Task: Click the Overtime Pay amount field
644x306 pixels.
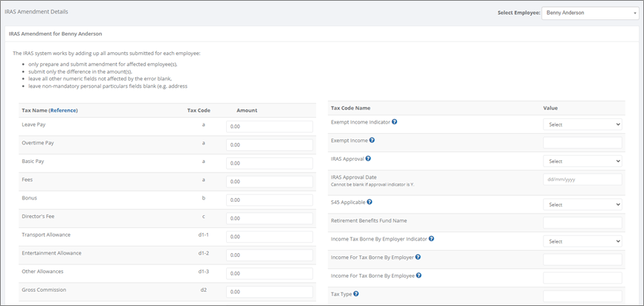Action: 269,144
